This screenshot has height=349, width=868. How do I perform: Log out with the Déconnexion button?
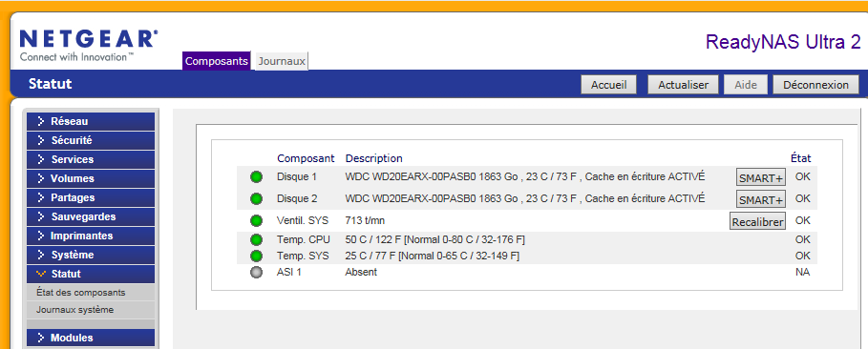coord(815,85)
